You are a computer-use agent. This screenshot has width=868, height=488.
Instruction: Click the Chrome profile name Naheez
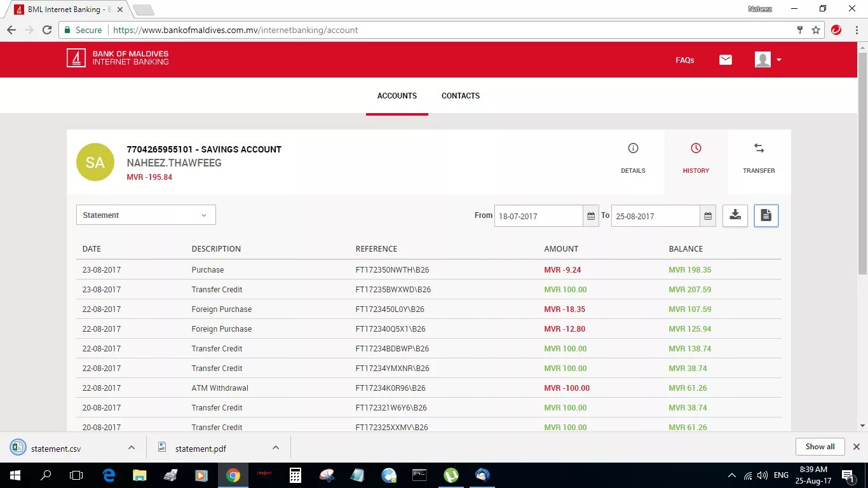pos(760,9)
